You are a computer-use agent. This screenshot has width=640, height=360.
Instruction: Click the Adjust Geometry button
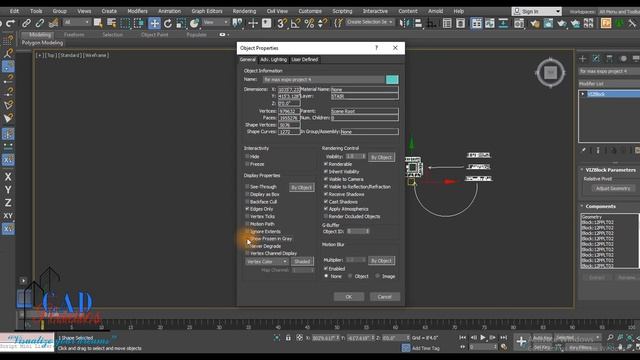click(613, 189)
